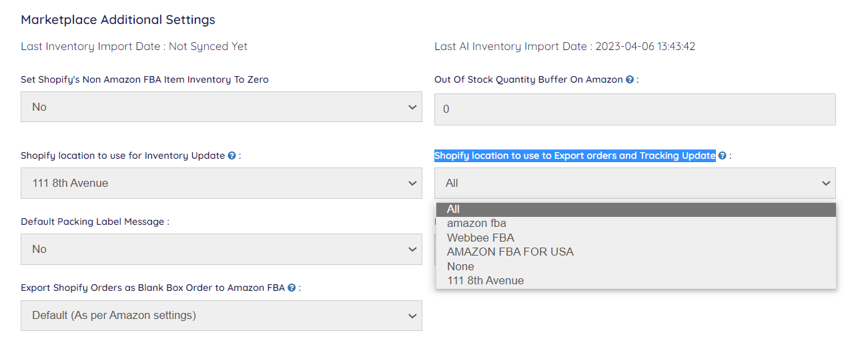Open the Non Amazon FBA Inventory To Zero dropdown

(221, 107)
